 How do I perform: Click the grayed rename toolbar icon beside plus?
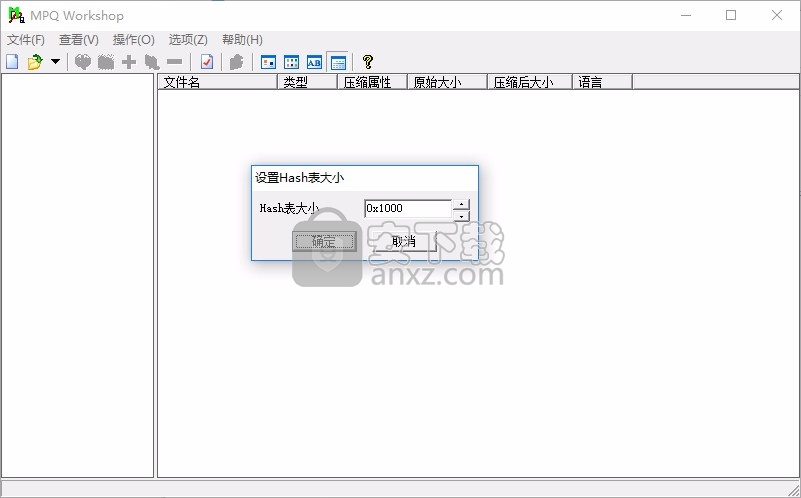(x=152, y=62)
